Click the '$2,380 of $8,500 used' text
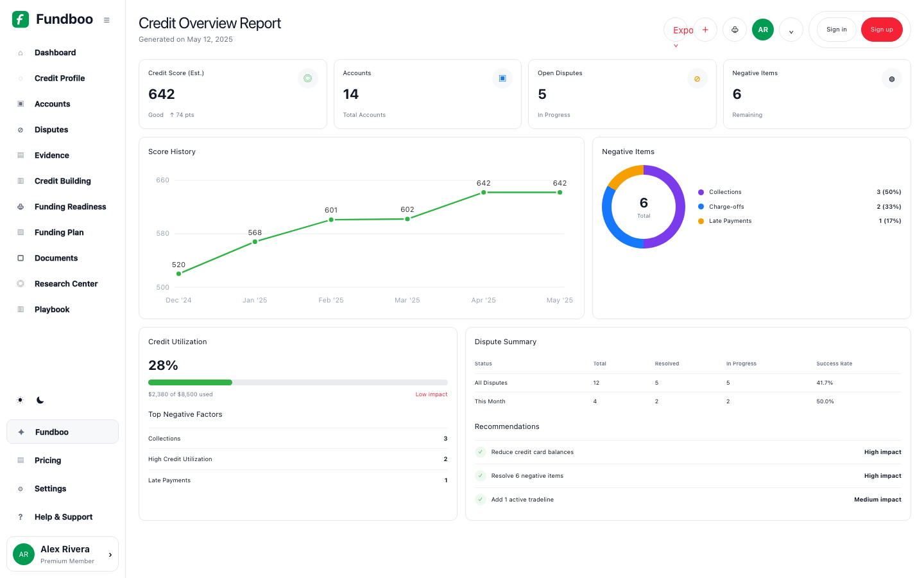The width and height of the screenshot is (924, 578). tap(180, 394)
